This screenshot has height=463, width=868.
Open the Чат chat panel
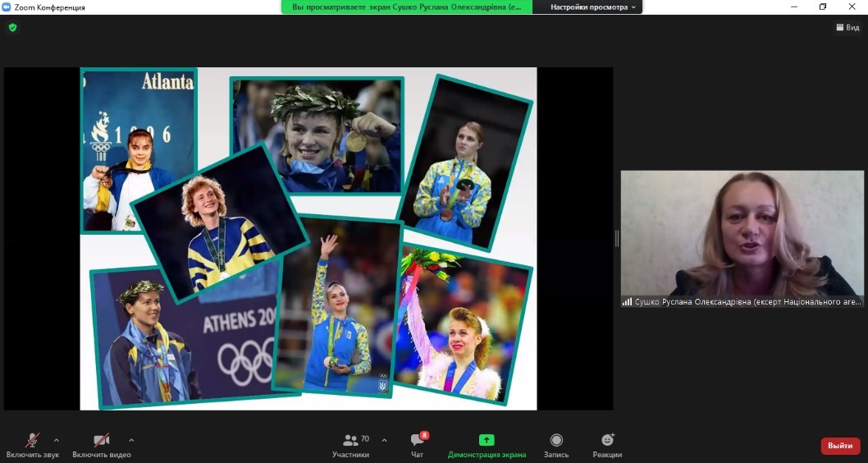pyautogui.click(x=417, y=444)
